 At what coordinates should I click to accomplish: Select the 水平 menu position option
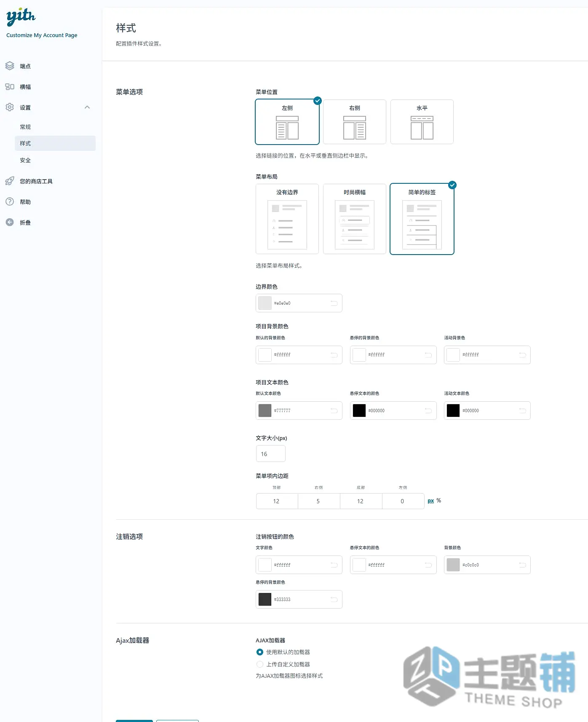click(422, 122)
